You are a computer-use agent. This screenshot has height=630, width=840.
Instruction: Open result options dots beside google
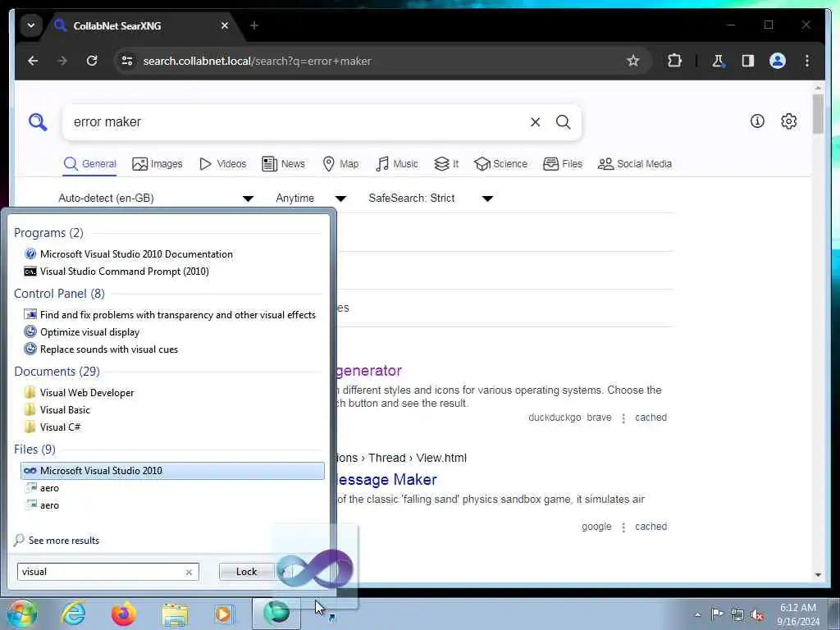click(623, 527)
